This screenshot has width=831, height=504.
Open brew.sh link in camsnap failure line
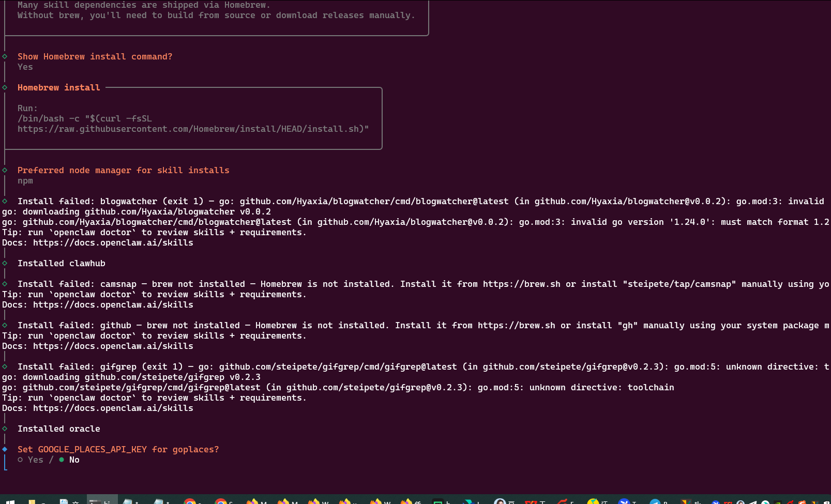pyautogui.click(x=521, y=284)
